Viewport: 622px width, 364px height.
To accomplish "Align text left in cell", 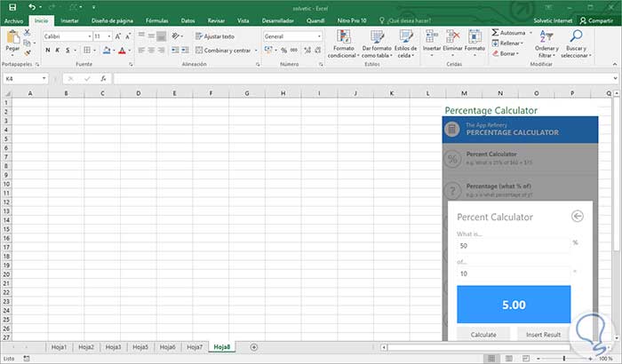I will [141, 50].
